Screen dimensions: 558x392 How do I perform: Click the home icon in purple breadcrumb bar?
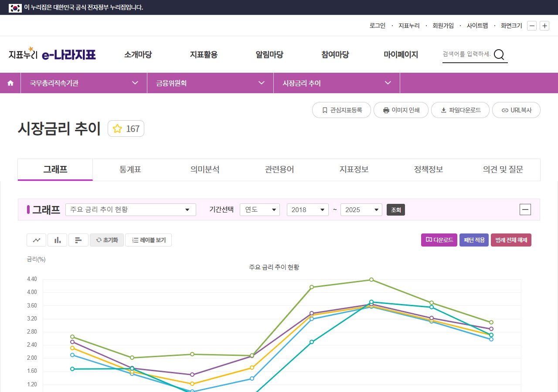10,83
